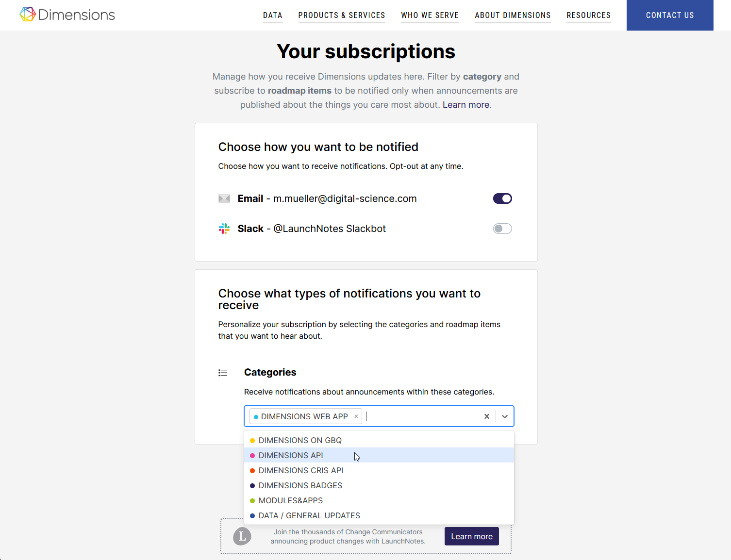Follow the Learn more link in description
Image resolution: width=731 pixels, height=560 pixels.
pos(466,105)
